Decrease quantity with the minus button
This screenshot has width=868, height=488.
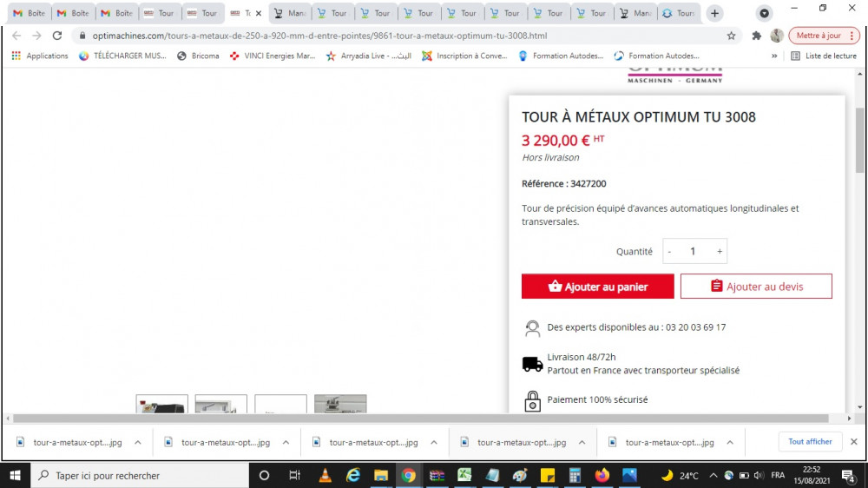(x=669, y=251)
